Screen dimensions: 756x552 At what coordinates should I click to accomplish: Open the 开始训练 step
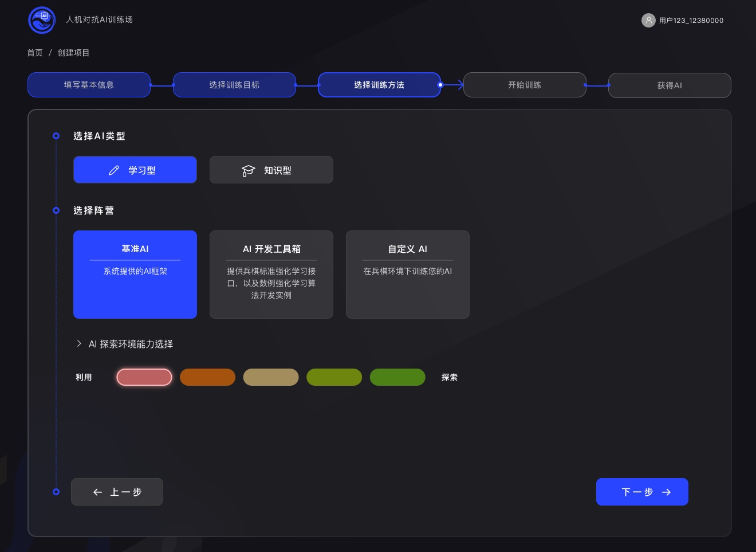click(x=524, y=84)
